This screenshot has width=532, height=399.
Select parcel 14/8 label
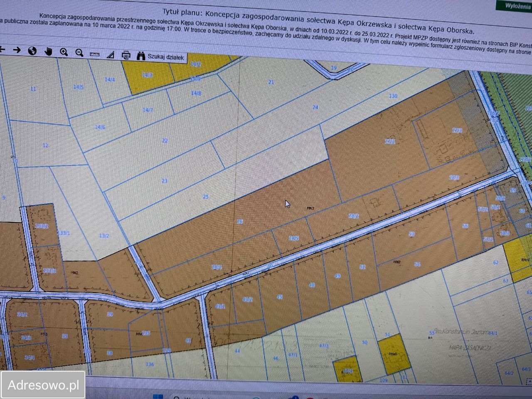(196, 93)
